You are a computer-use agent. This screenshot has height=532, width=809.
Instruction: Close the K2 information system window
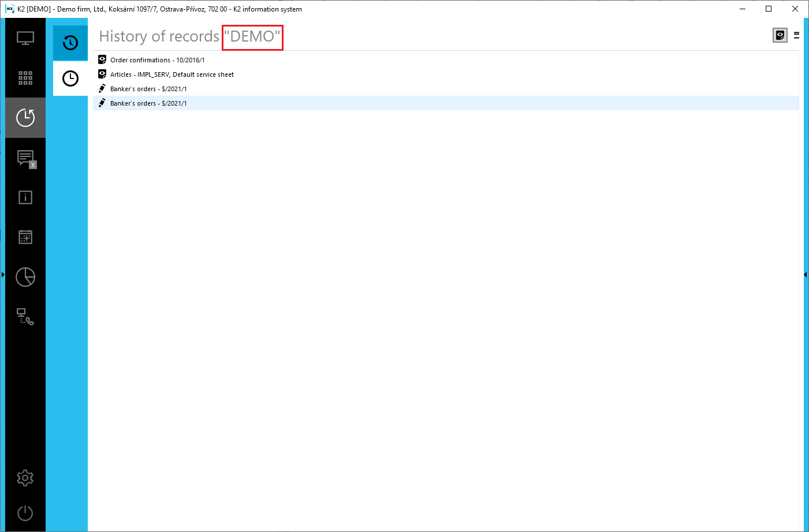point(795,9)
